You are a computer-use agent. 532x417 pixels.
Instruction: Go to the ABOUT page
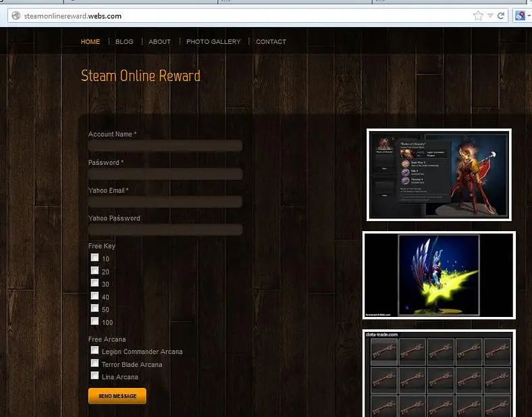point(159,42)
